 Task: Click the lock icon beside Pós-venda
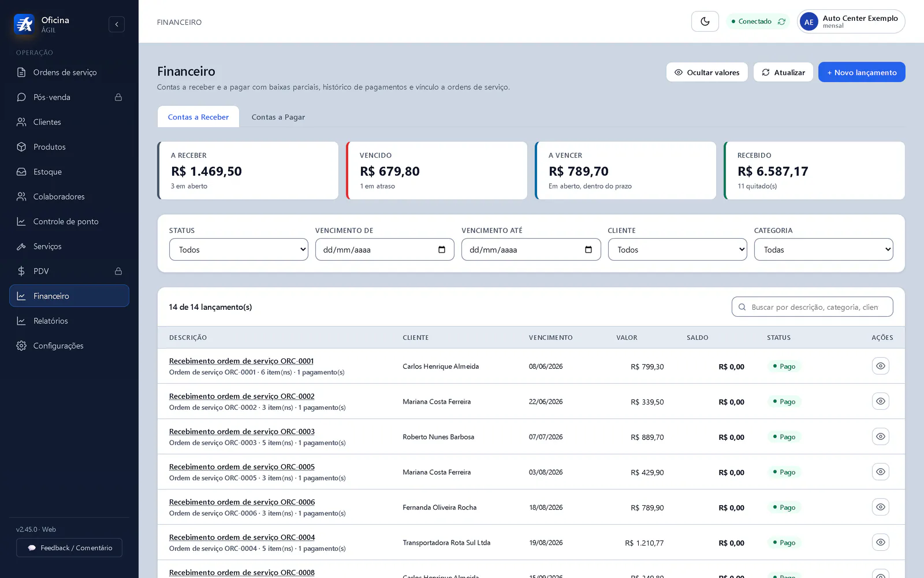118,97
